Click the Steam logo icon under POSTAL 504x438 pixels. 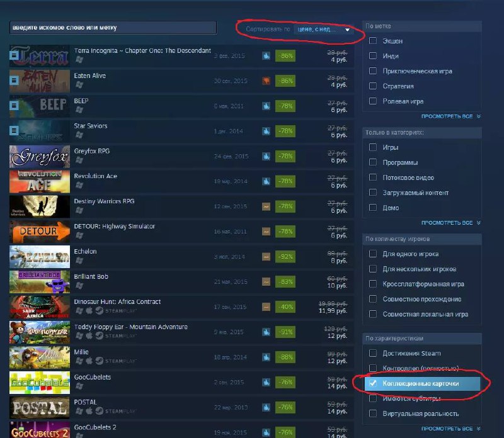coord(100,411)
